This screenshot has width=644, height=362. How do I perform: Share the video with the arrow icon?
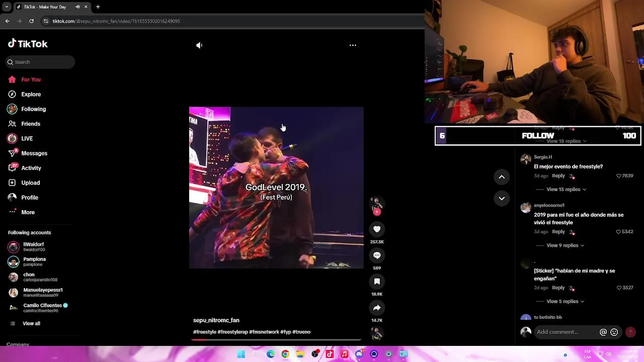pos(377,308)
